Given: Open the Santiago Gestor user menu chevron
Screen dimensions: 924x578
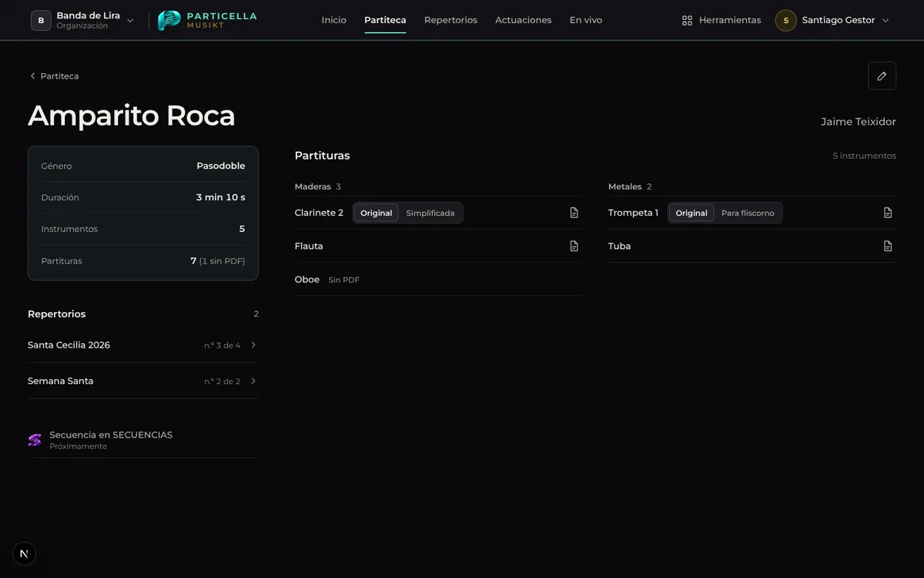Looking at the screenshot, I should point(885,21).
